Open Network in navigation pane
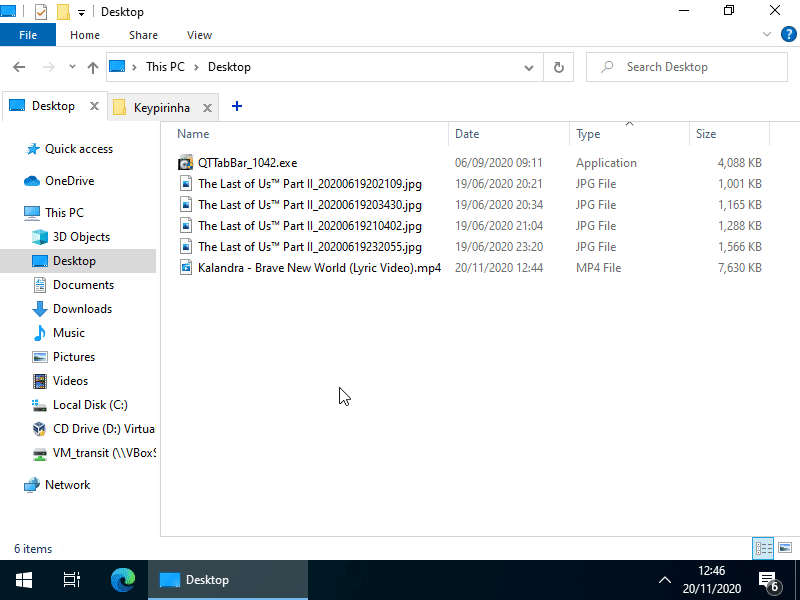 58,485
